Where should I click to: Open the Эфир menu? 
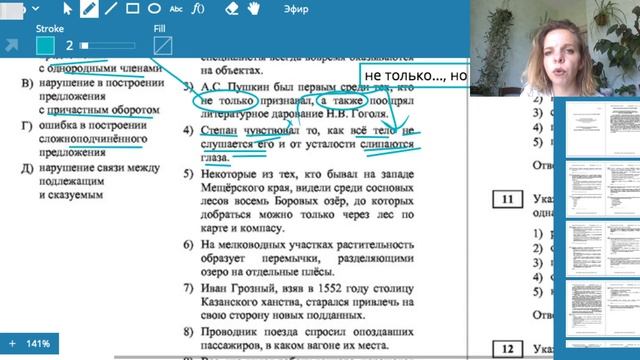[296, 9]
